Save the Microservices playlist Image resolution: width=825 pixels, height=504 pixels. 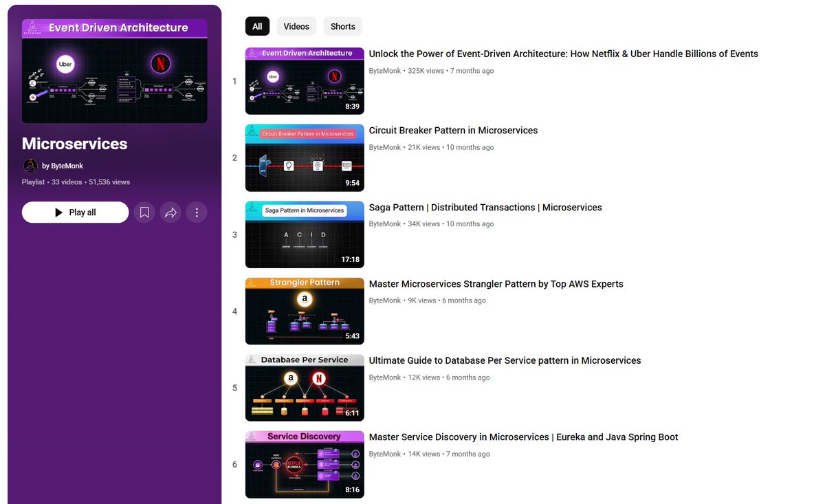point(144,212)
